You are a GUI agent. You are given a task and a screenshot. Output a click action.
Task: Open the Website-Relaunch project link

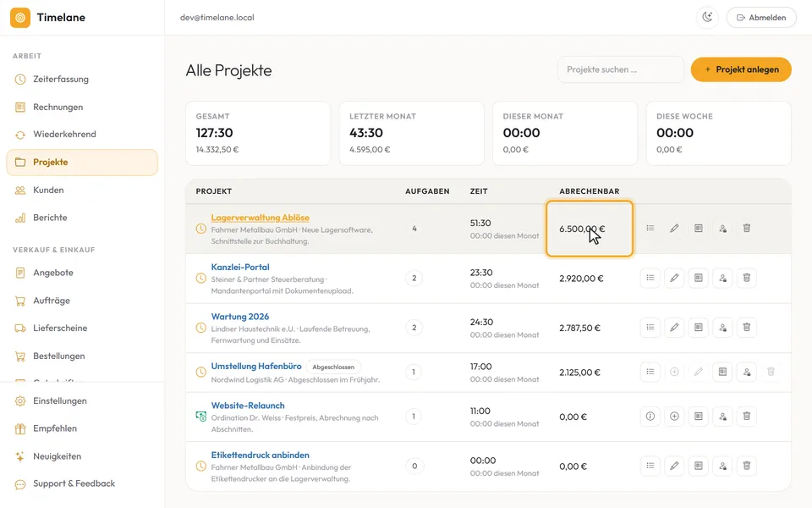(248, 406)
